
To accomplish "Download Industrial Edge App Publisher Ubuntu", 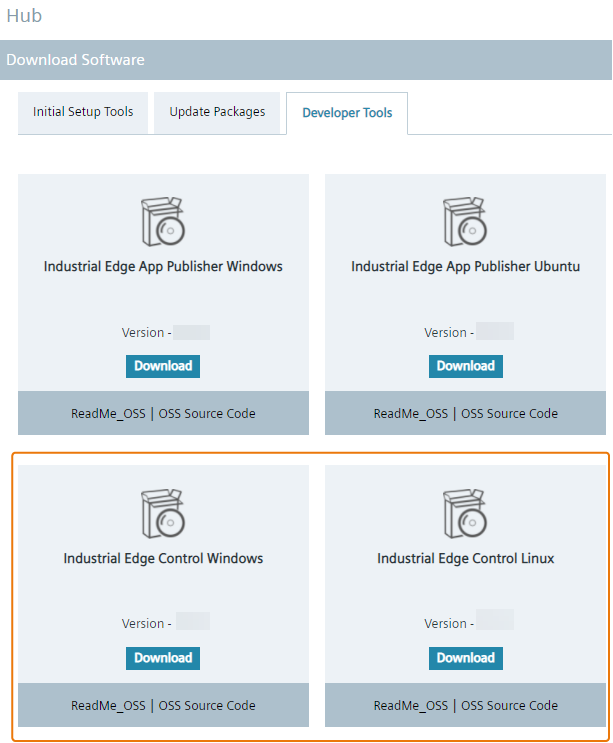I will (x=466, y=366).
